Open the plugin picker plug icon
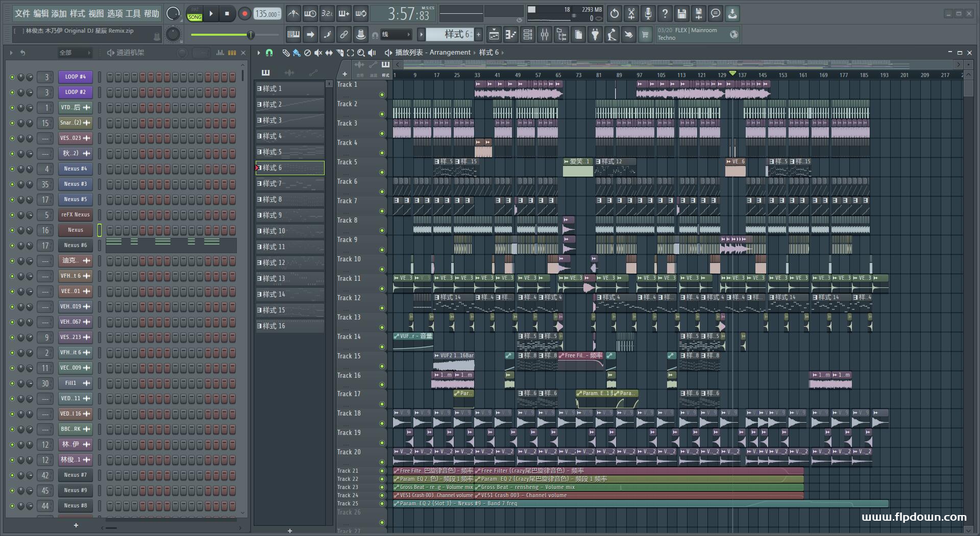The width and height of the screenshot is (980, 536). tap(595, 35)
